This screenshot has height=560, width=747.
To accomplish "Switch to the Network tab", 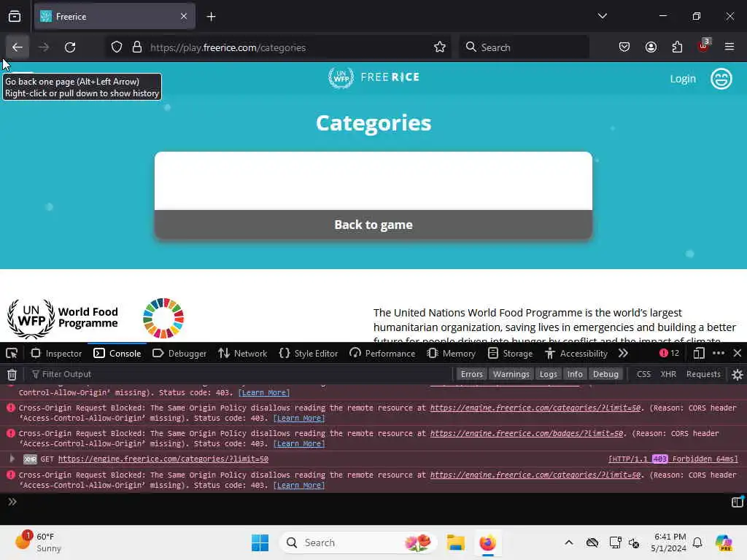I will (x=242, y=354).
